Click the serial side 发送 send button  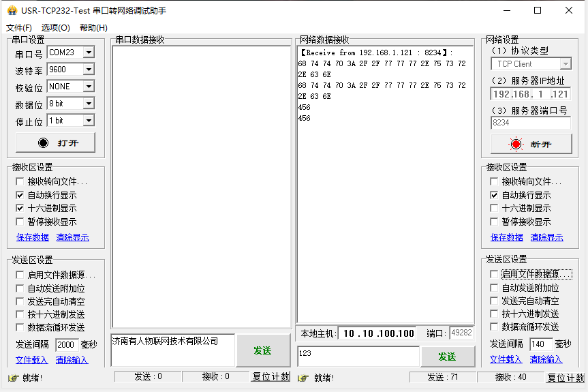[x=262, y=350]
